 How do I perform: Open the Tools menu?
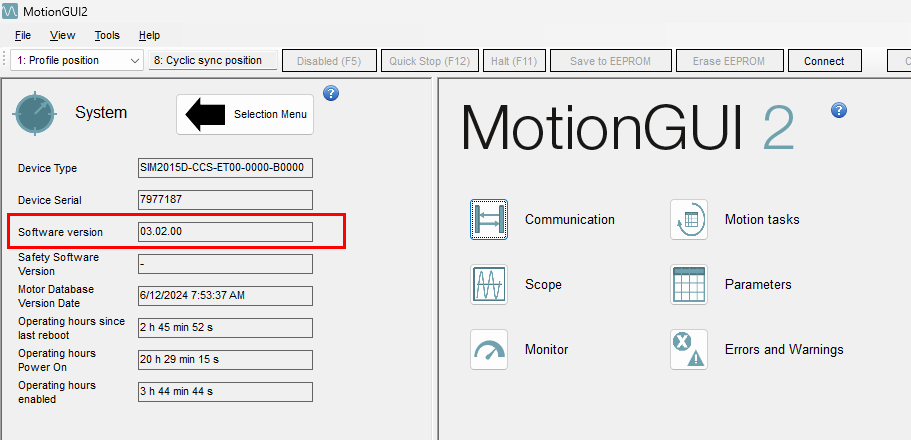coord(107,35)
